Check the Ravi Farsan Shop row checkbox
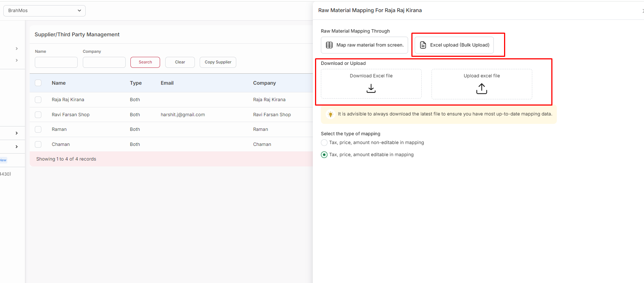Viewport: 644px width, 283px height. click(38, 115)
